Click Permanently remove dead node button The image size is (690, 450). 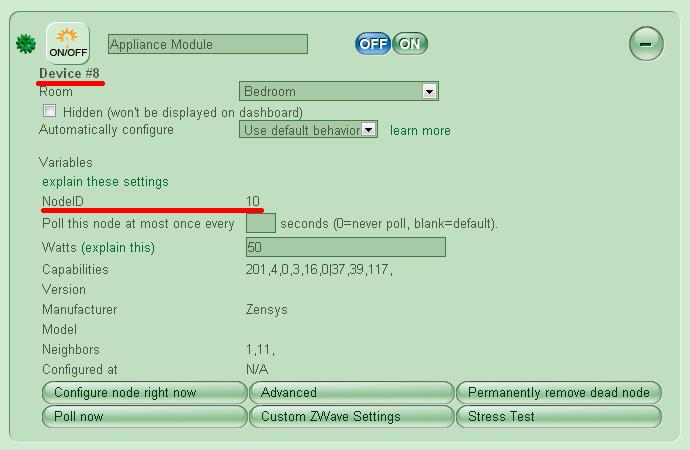[x=558, y=393]
